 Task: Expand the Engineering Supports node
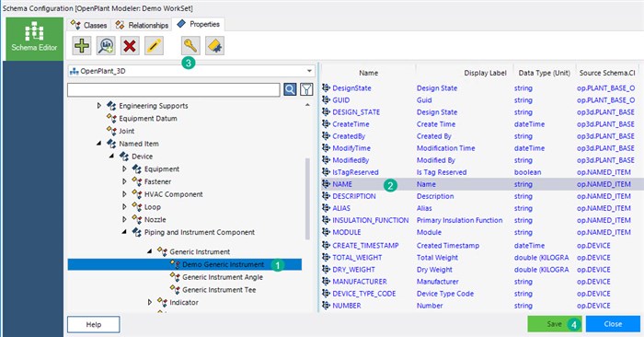click(x=99, y=106)
